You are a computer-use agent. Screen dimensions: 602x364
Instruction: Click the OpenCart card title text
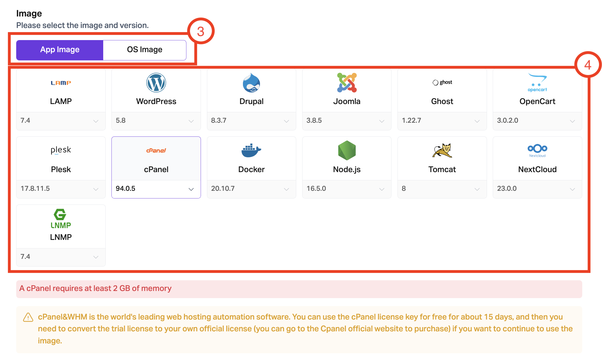tap(537, 101)
